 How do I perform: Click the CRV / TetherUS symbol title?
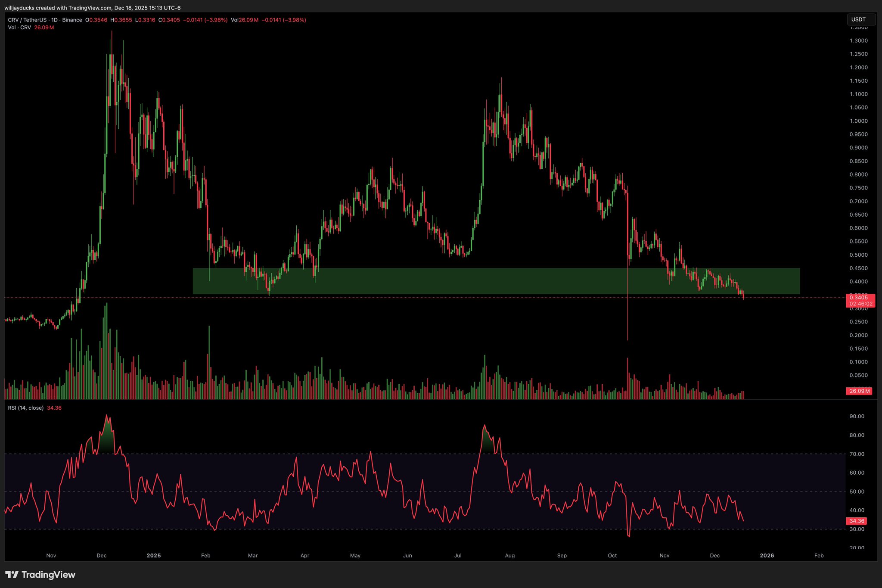[27, 20]
